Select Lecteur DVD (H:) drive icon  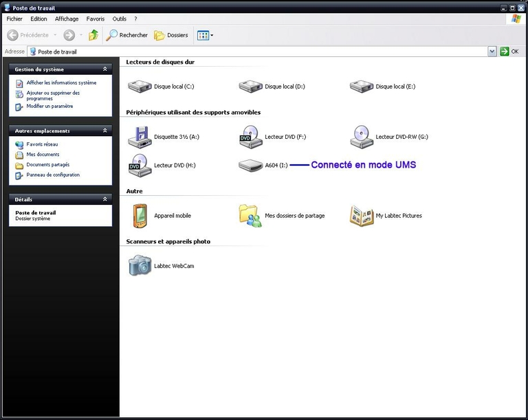click(x=140, y=165)
